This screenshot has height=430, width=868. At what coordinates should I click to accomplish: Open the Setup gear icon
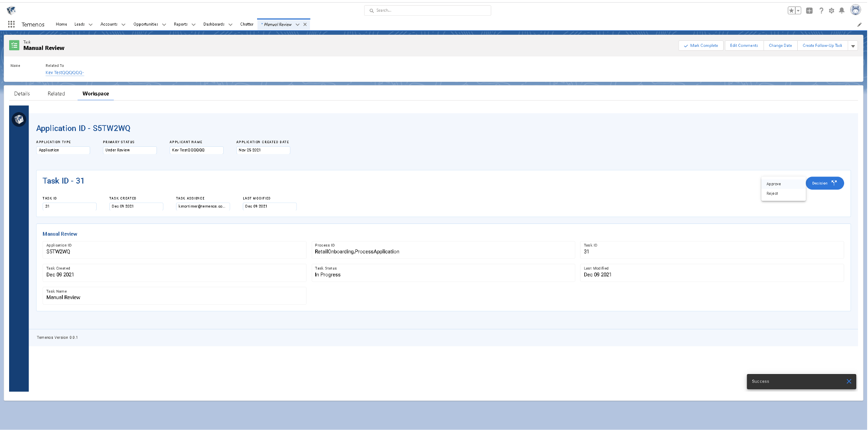pos(832,10)
